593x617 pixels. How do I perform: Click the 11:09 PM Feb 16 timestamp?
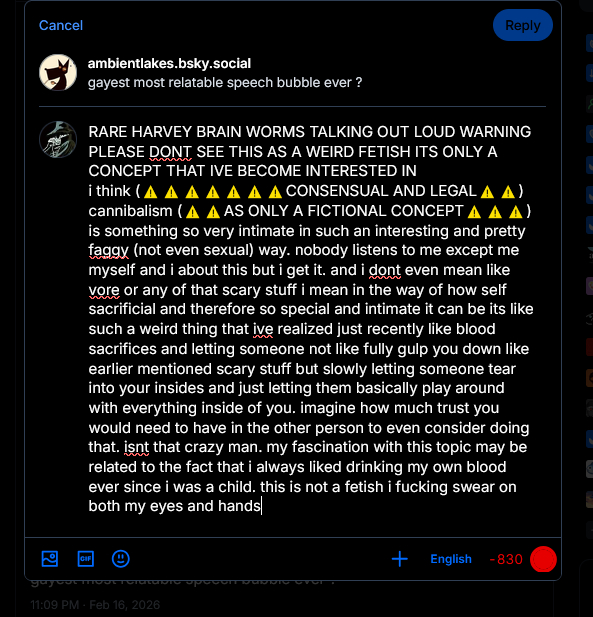pos(95,604)
